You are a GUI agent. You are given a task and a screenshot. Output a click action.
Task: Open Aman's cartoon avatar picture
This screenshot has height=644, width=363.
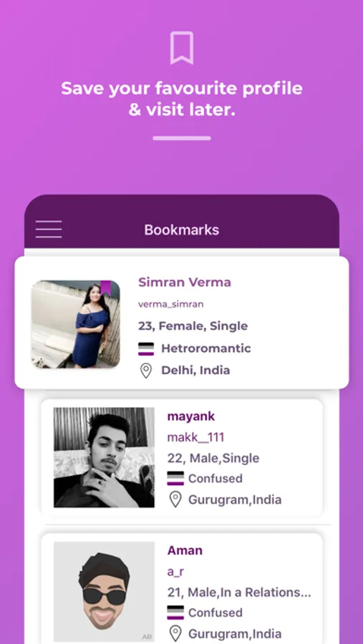pyautogui.click(x=104, y=592)
